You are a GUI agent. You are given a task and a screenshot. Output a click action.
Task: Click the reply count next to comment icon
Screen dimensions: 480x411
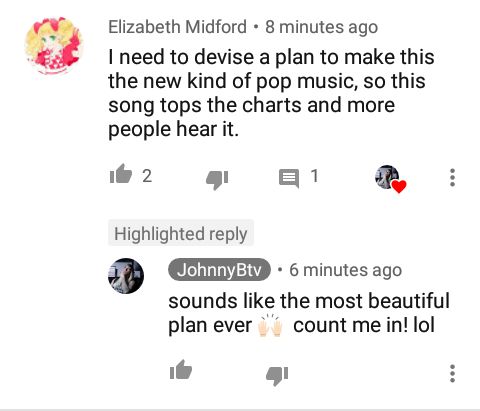pos(314,176)
